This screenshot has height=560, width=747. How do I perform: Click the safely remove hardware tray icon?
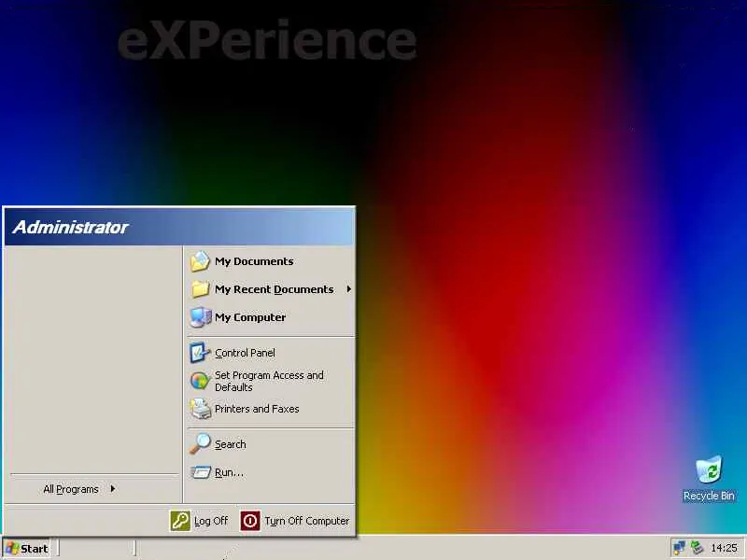pos(697,548)
